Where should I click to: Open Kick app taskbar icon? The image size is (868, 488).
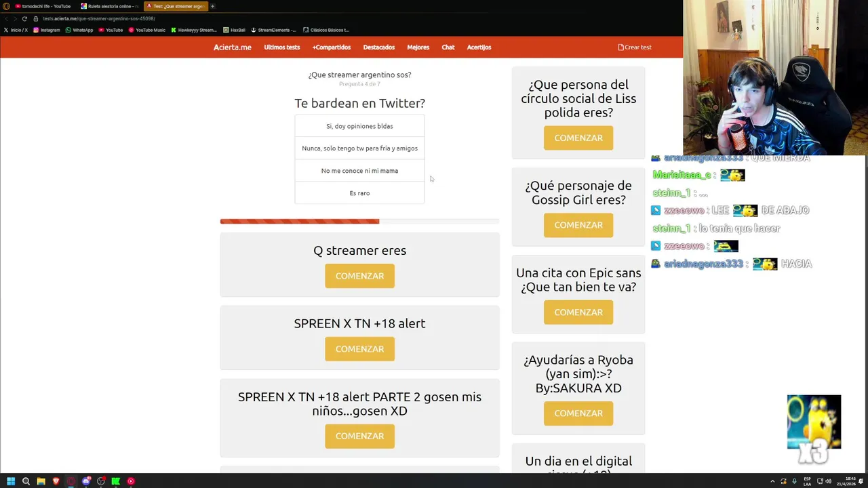pyautogui.click(x=116, y=481)
